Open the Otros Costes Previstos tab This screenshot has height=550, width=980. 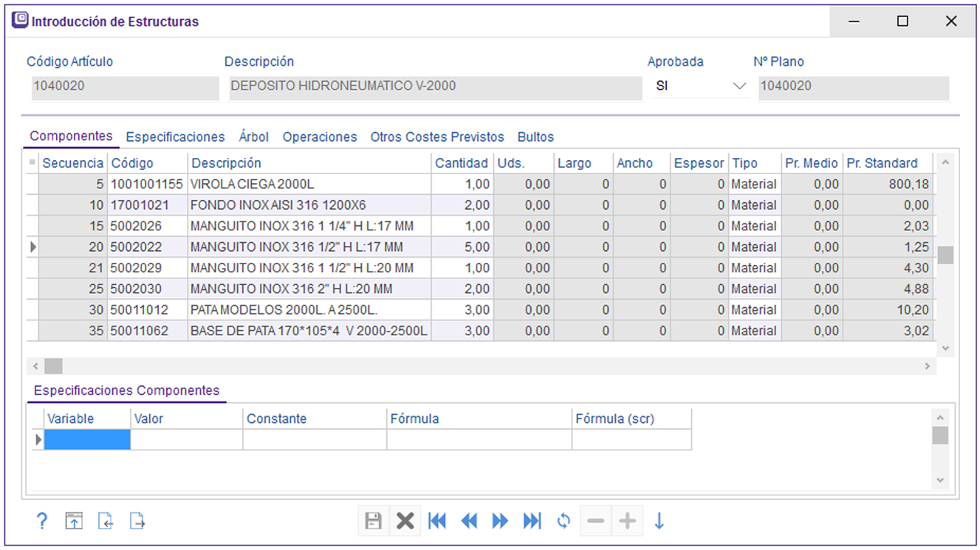coord(437,137)
